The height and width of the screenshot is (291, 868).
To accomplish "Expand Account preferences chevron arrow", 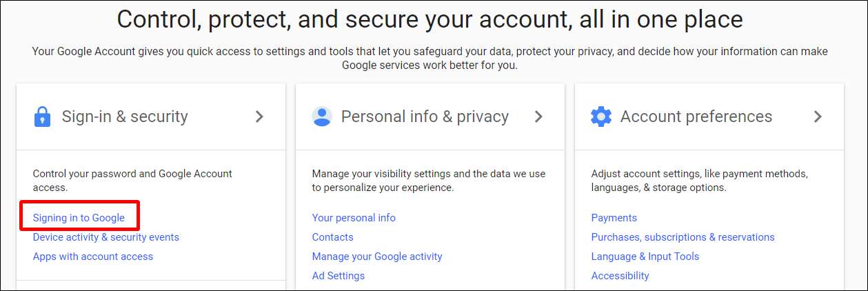I will click(818, 117).
